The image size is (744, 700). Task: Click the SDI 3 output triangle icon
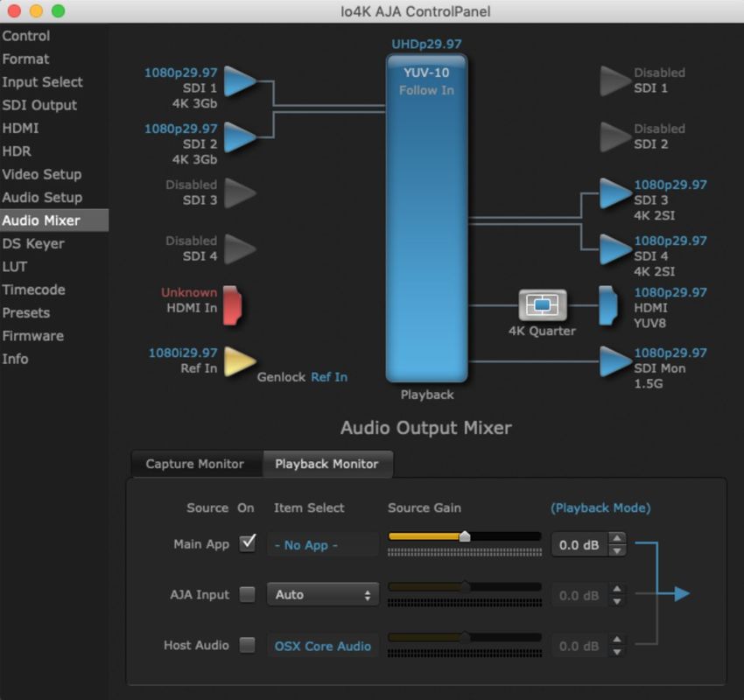[x=616, y=193]
